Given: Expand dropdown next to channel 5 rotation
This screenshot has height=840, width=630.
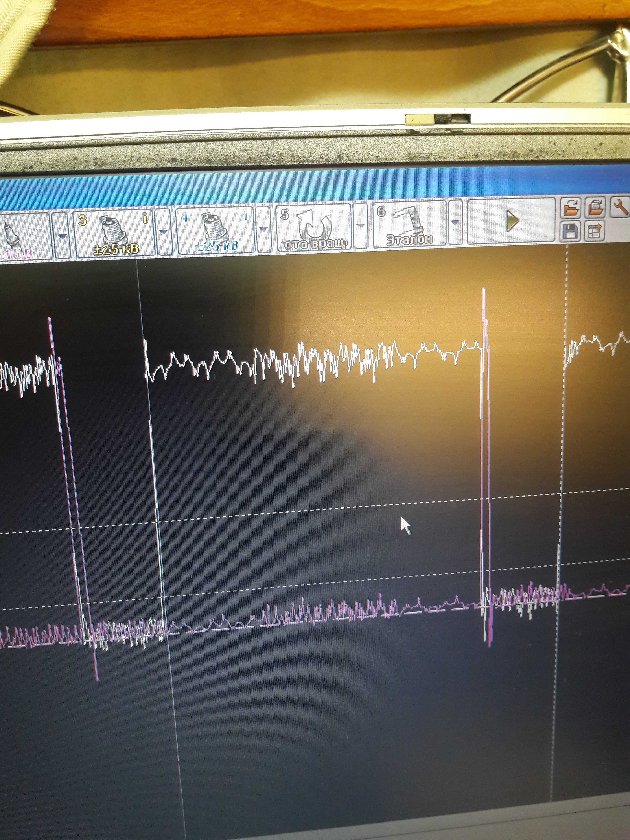Looking at the screenshot, I should pos(360,226).
